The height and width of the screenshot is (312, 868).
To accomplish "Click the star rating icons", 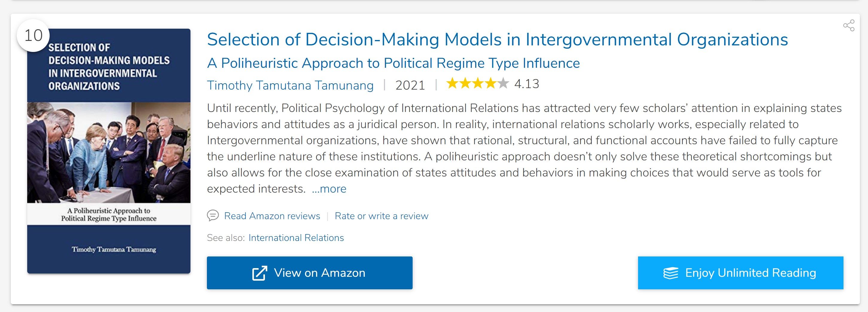I will click(477, 84).
